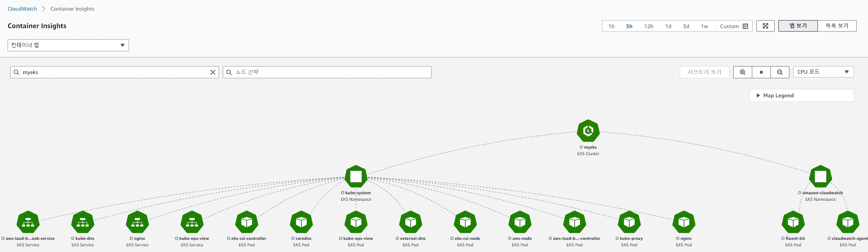
Task: Toggle the kube-dns radio circle
Action: [x=73, y=238]
